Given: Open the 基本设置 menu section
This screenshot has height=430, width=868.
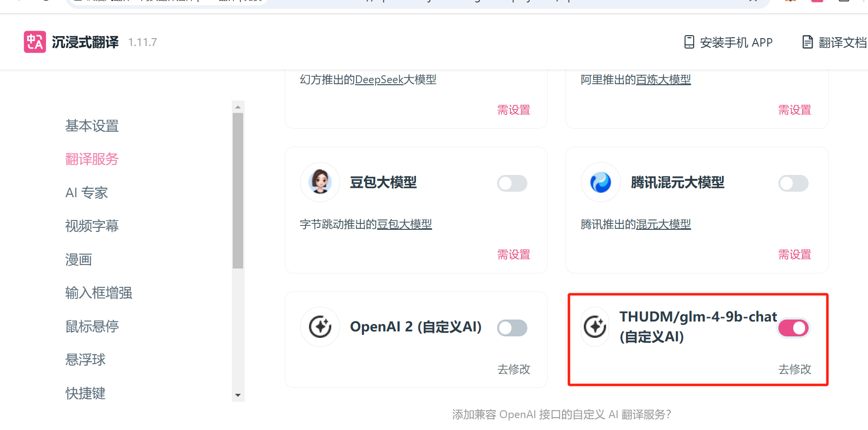Looking at the screenshot, I should click(92, 126).
